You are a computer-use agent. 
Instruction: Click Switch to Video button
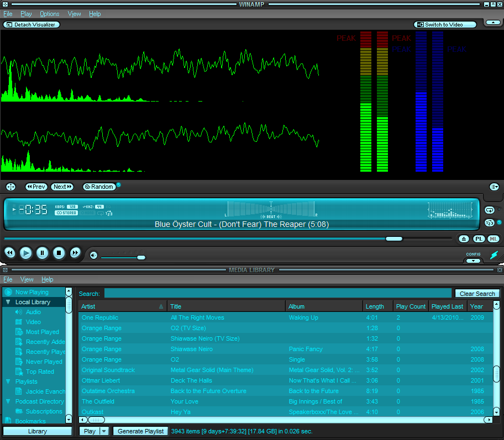(x=444, y=25)
